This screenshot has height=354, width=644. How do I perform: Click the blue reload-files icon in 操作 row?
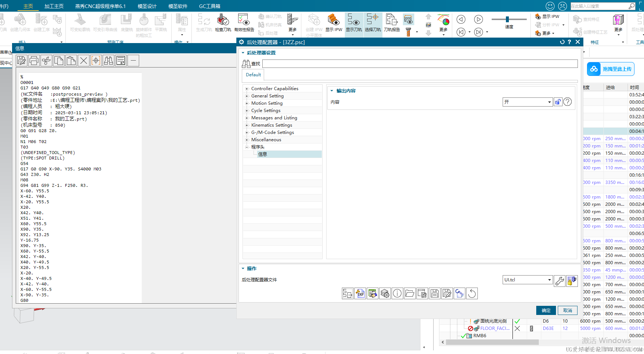point(460,293)
